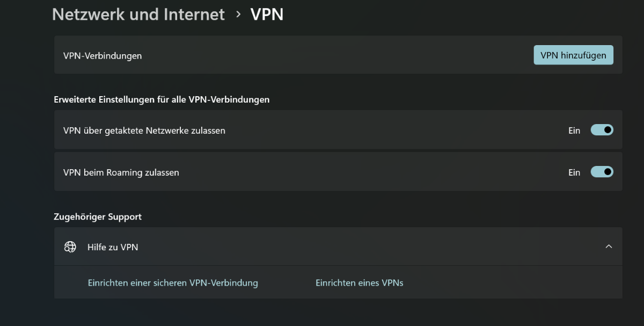The image size is (644, 326).
Task: Click the globe icon beside Hilfe zu VPN
Action: (70, 247)
